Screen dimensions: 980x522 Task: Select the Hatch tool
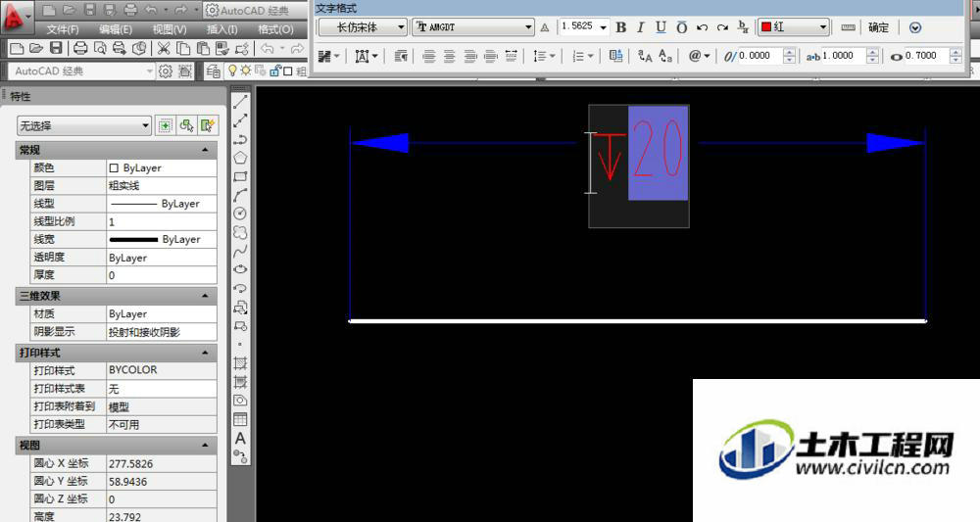click(240, 362)
